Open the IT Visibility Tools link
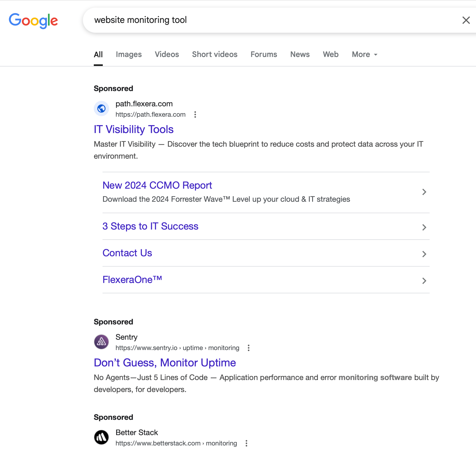 click(x=134, y=129)
